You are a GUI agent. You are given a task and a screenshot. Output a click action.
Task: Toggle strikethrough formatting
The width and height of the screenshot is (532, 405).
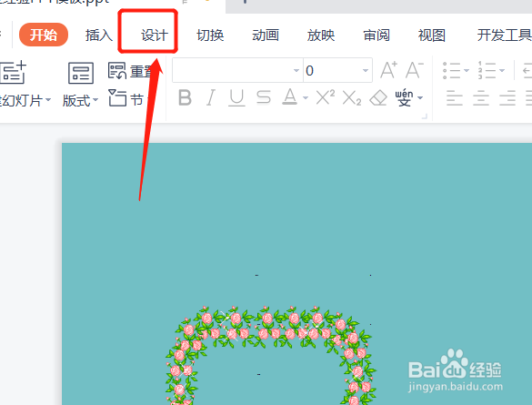click(x=264, y=97)
